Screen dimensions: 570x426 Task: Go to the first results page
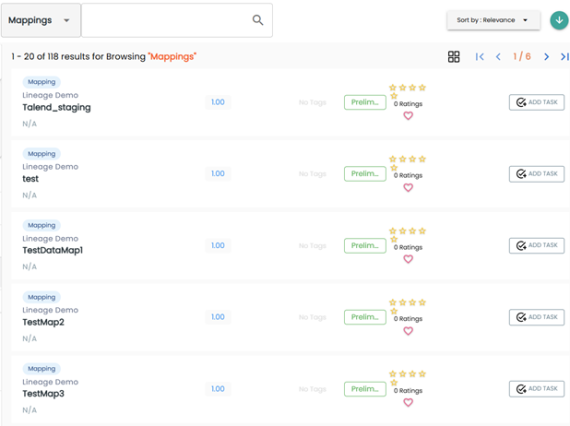[x=480, y=57]
